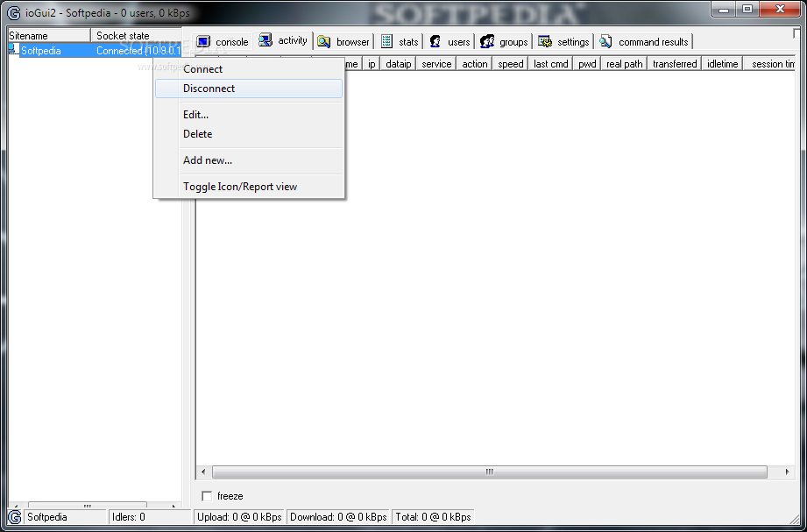Click the command results magnifier icon
The width and height of the screenshot is (807, 532).
[x=605, y=42]
